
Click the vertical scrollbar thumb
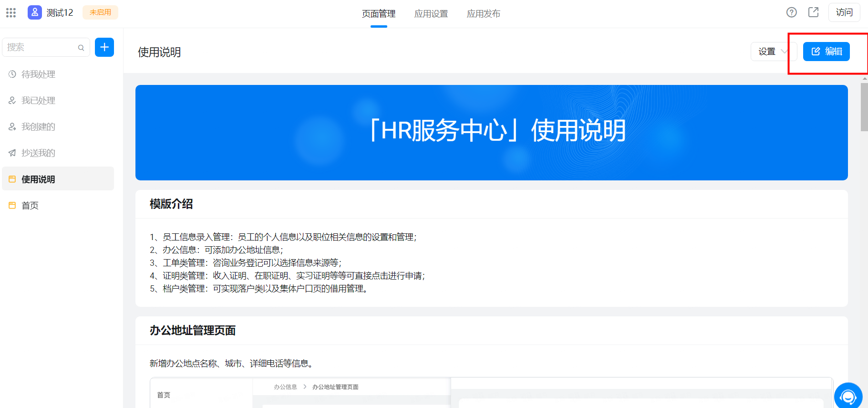click(x=864, y=107)
